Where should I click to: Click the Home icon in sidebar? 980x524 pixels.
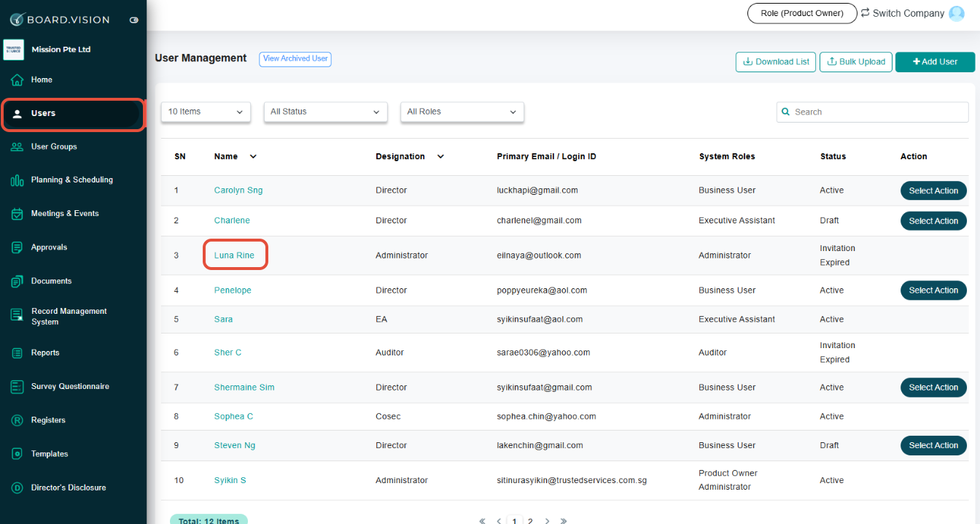click(17, 80)
